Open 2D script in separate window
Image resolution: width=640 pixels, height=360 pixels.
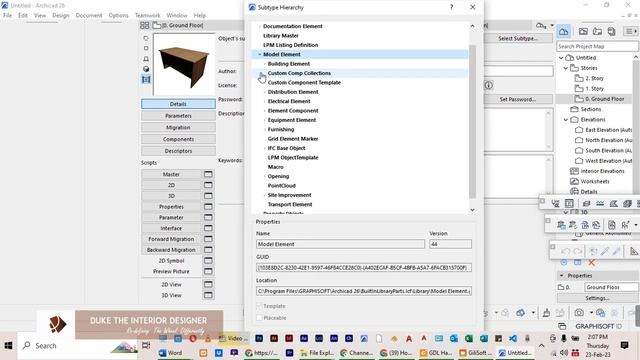(208, 185)
